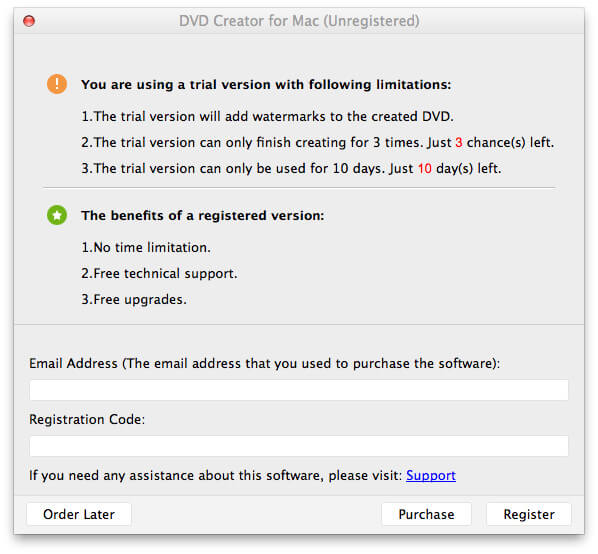Click the Purchase button

point(426,514)
